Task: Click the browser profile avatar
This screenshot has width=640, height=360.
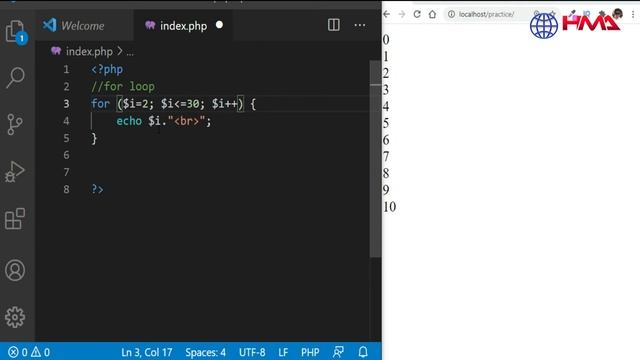Action: (x=617, y=13)
